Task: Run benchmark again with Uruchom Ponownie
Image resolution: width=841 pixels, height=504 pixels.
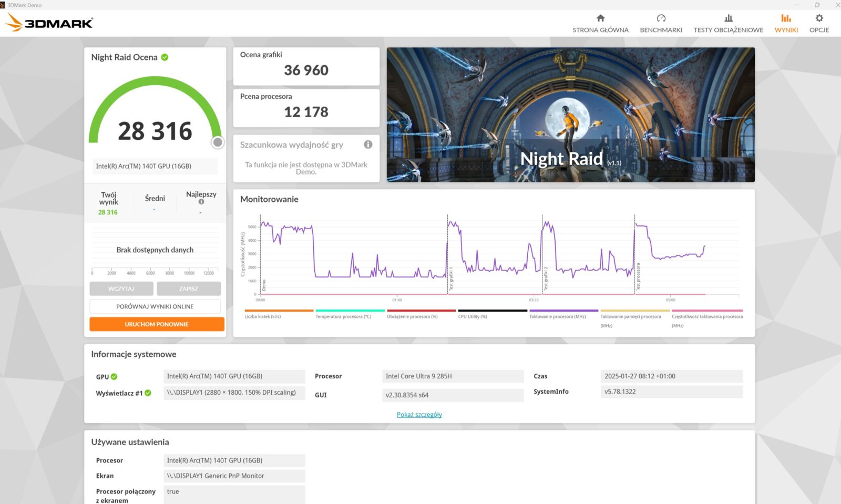Action: pyautogui.click(x=157, y=324)
